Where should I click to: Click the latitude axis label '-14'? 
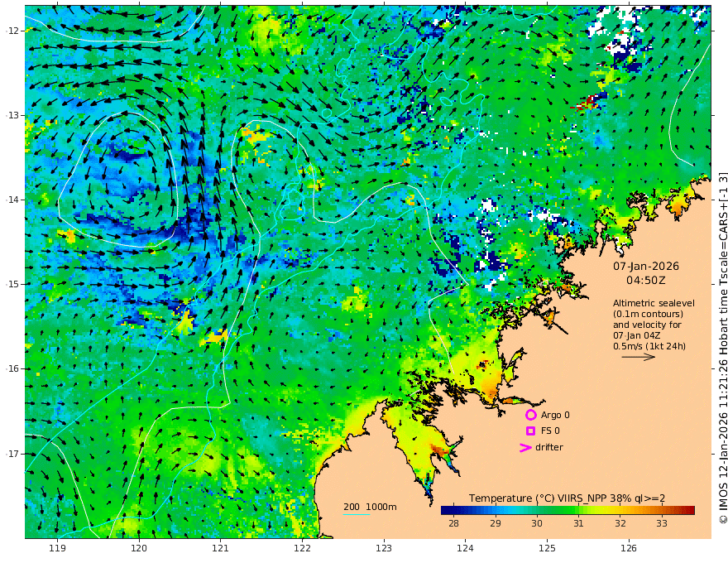[x=12, y=200]
